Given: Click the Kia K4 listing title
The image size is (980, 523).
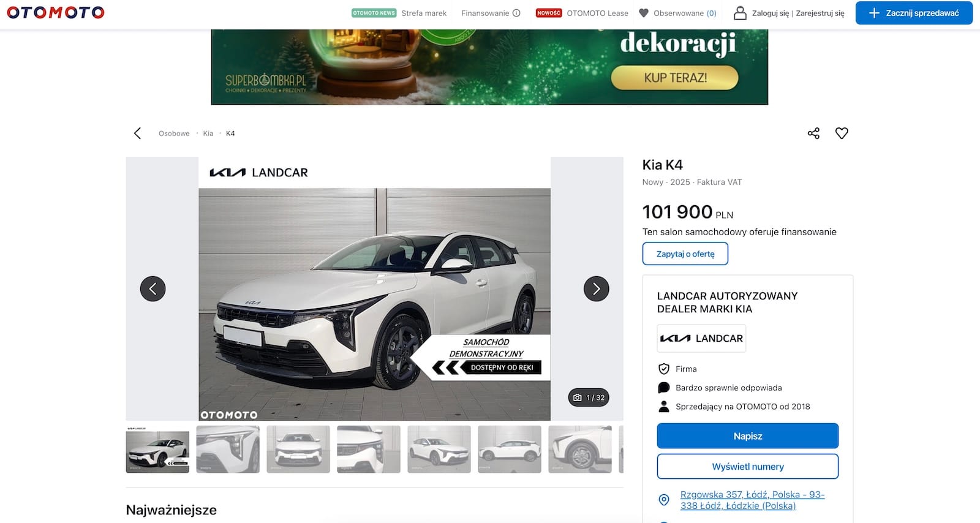Looking at the screenshot, I should coord(662,165).
